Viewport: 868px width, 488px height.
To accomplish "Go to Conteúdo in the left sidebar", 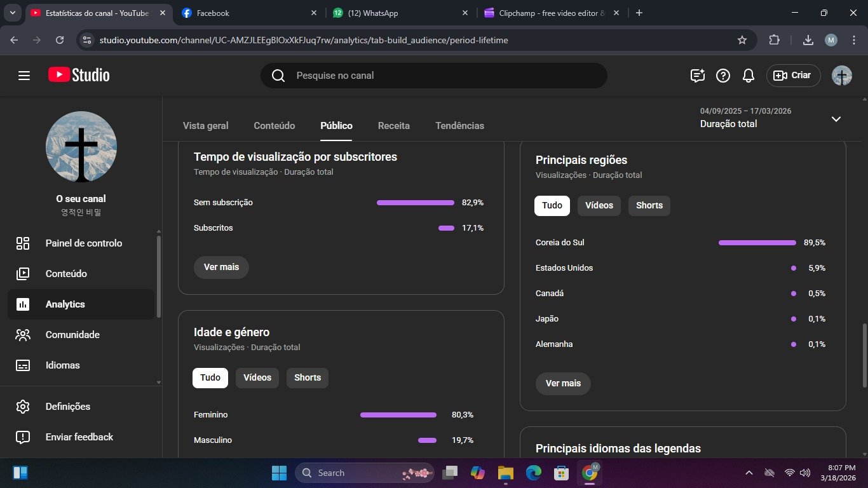I will (66, 274).
